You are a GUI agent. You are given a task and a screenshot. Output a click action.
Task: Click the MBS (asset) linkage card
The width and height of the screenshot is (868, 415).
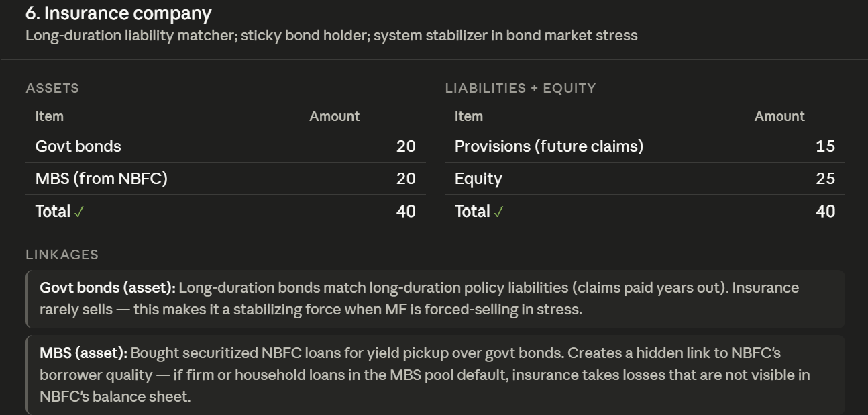click(435, 375)
